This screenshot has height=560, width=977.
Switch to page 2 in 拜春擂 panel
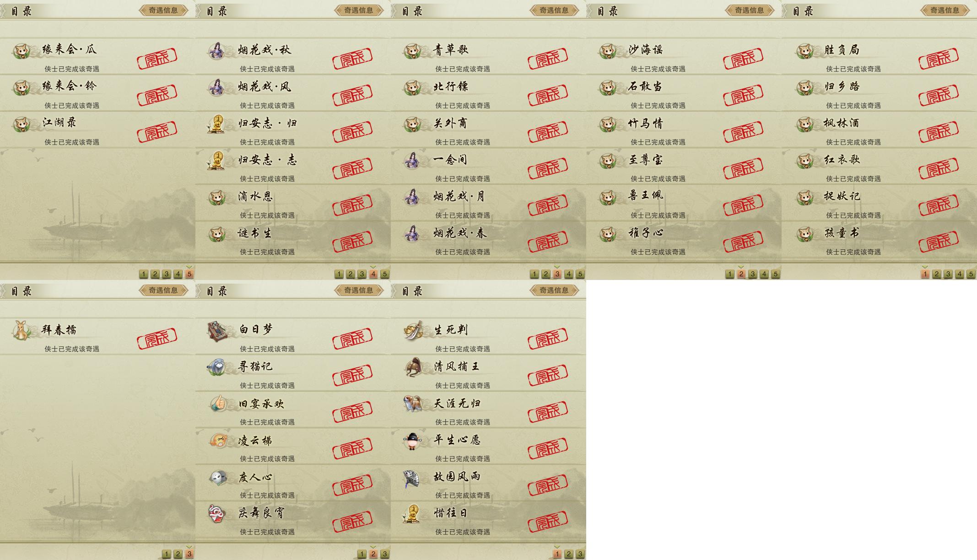(178, 554)
